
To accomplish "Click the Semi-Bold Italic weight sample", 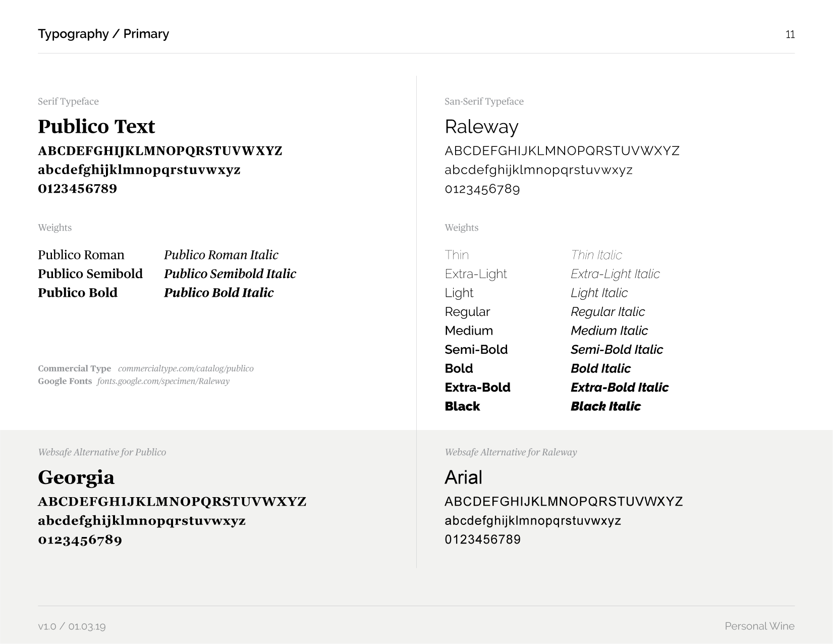I will click(x=617, y=349).
